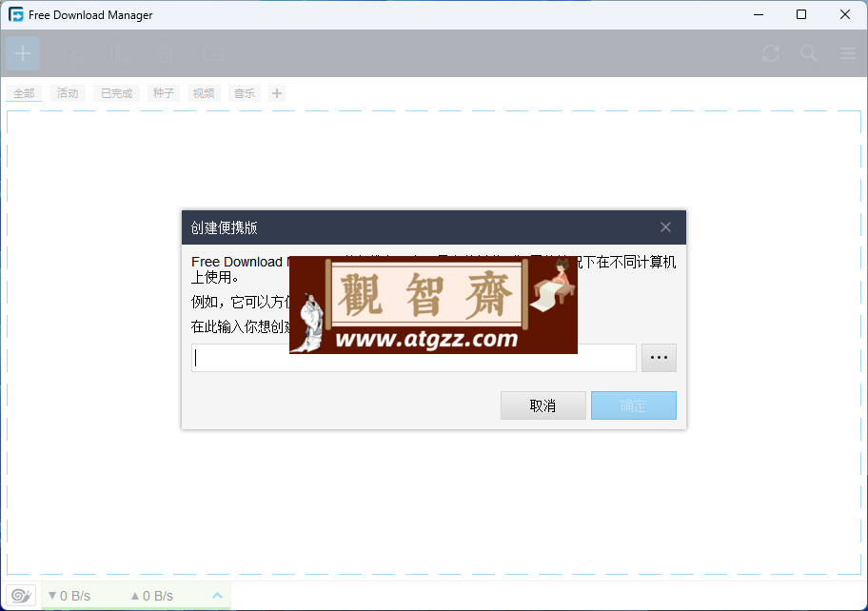
Task: Click the refresh sync icon in toolbar
Action: (771, 53)
